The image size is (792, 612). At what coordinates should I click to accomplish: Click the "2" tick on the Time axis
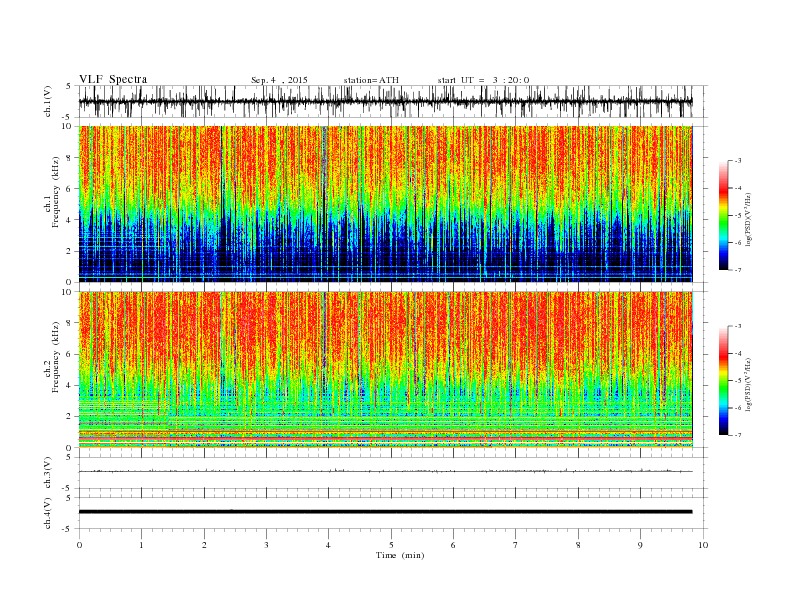pos(204,545)
